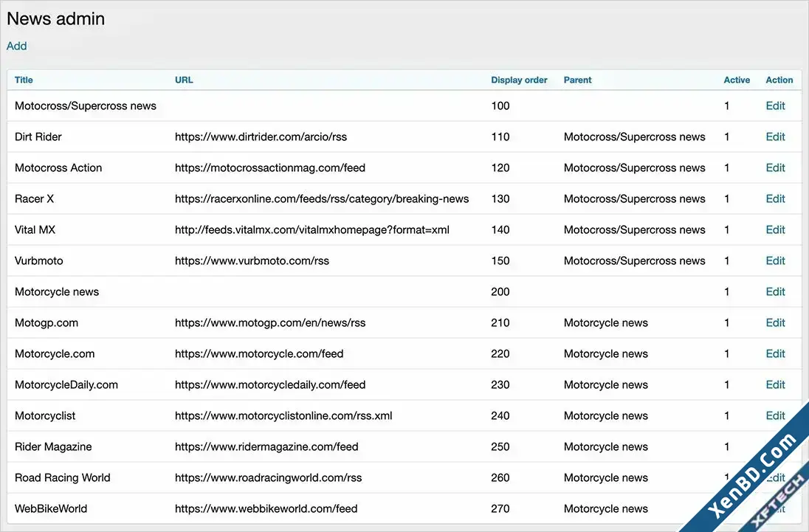
Task: Select the Vital MX title cell
Action: 35,229
